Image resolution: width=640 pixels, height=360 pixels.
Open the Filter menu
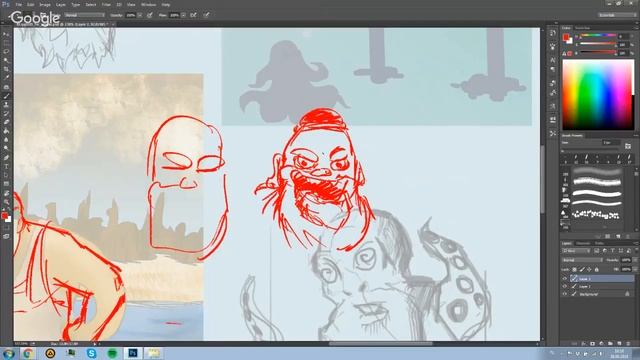tap(106, 4)
